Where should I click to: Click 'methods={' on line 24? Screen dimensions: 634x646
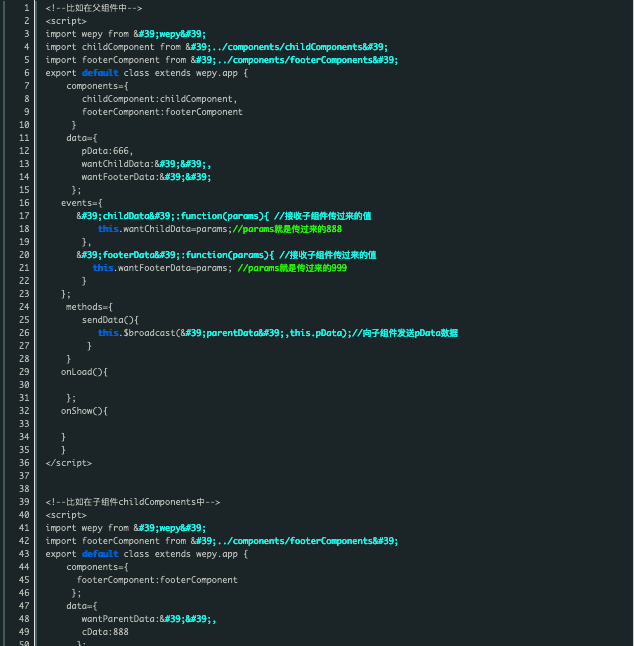tap(89, 307)
